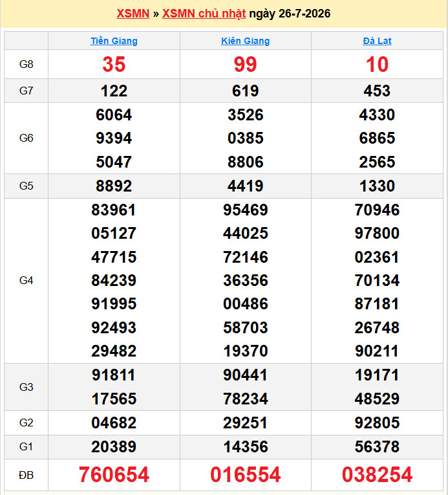The width and height of the screenshot is (448, 495).
Task: Click the G4 number 95469
Action: (246, 210)
